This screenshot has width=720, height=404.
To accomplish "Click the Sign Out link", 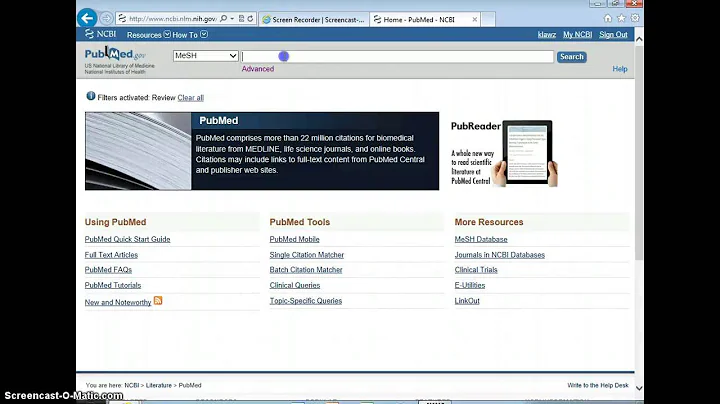I will tap(613, 35).
